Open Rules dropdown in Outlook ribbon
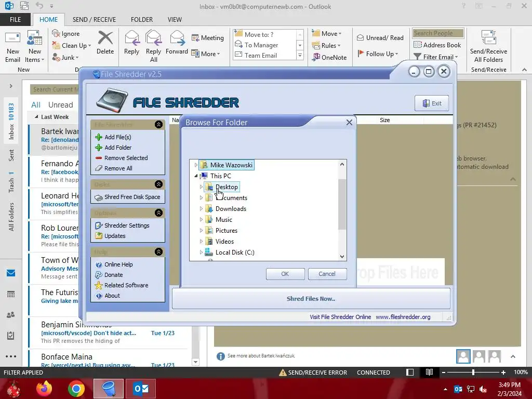 (x=326, y=46)
